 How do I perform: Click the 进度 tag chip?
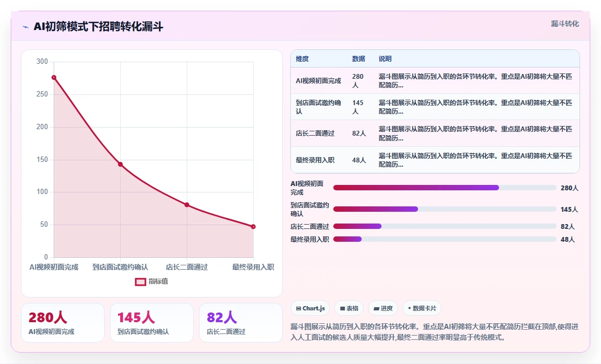click(x=383, y=308)
